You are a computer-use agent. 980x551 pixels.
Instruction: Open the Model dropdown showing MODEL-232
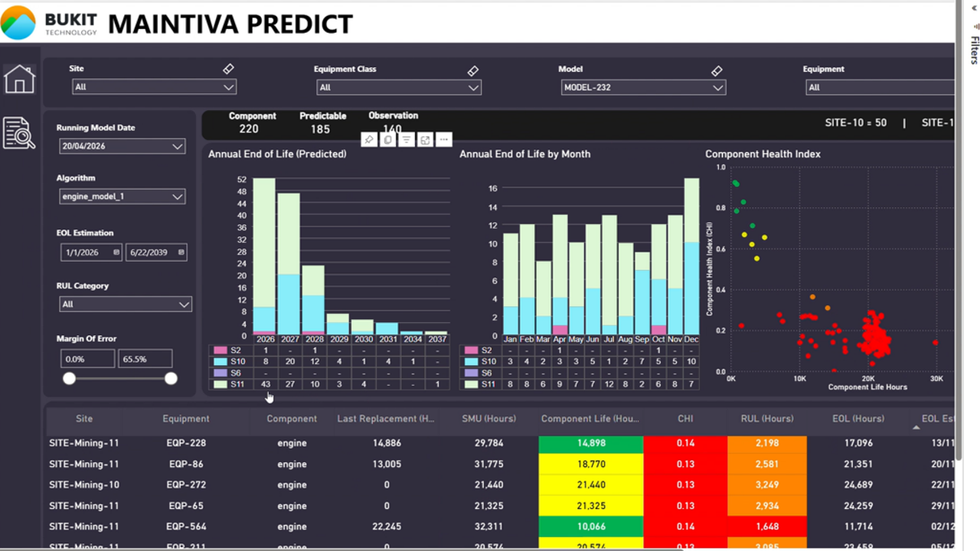[x=643, y=87]
